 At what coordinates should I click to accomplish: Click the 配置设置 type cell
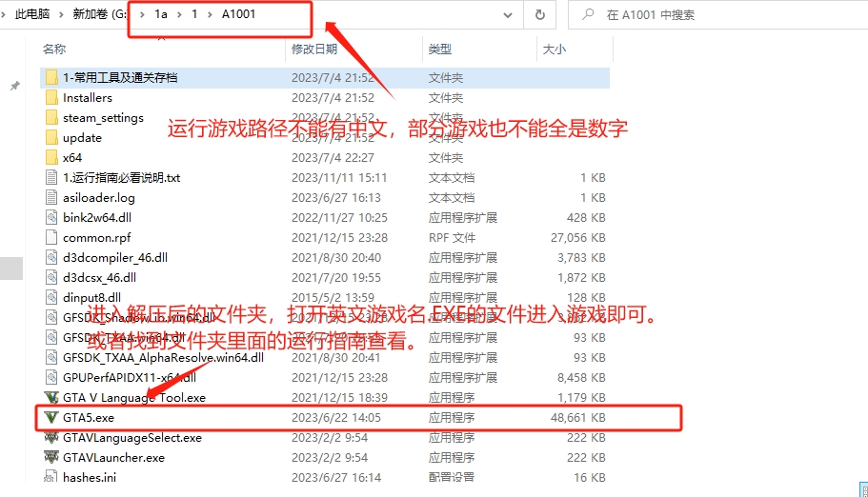pos(452,477)
